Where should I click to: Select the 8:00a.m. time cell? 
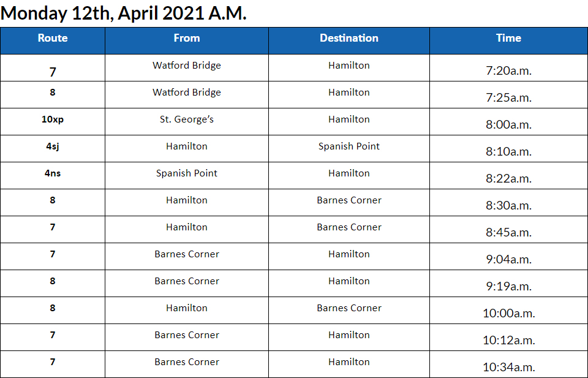(508, 124)
